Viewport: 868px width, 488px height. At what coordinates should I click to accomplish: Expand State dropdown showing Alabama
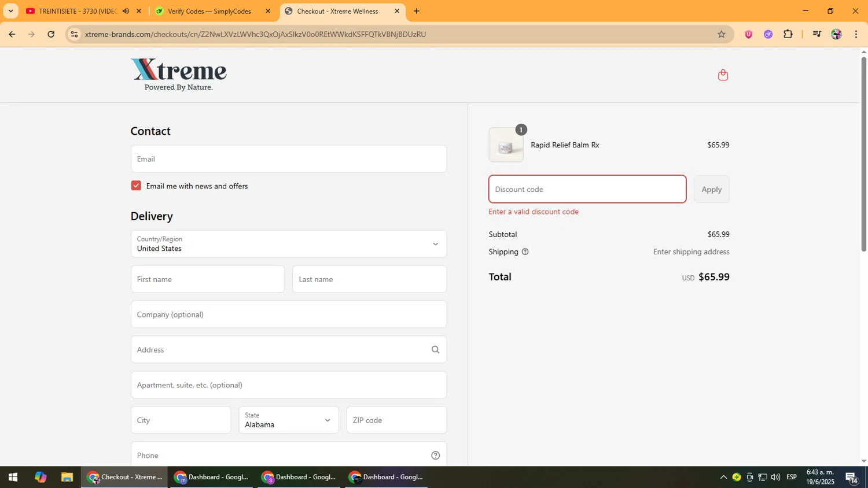[288, 420]
